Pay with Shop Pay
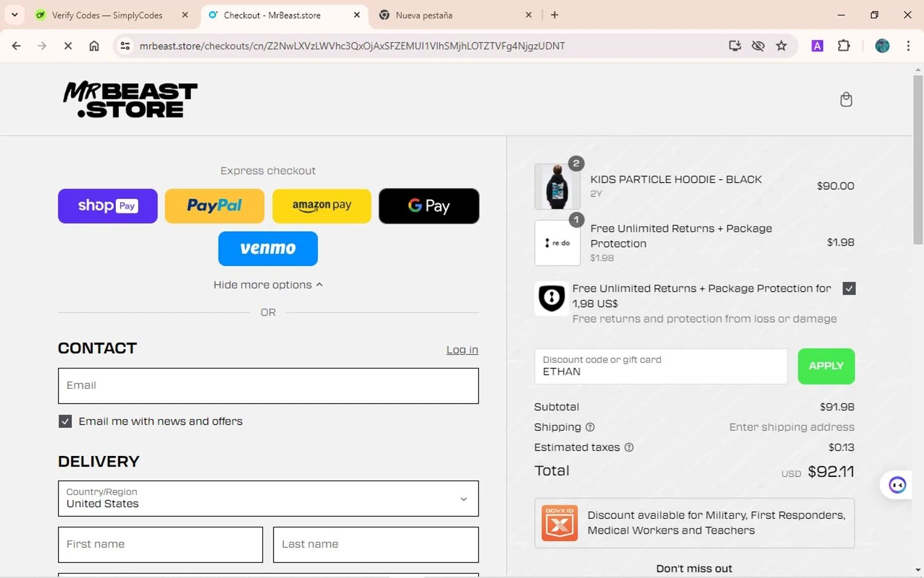The height and width of the screenshot is (578, 924). click(x=108, y=206)
